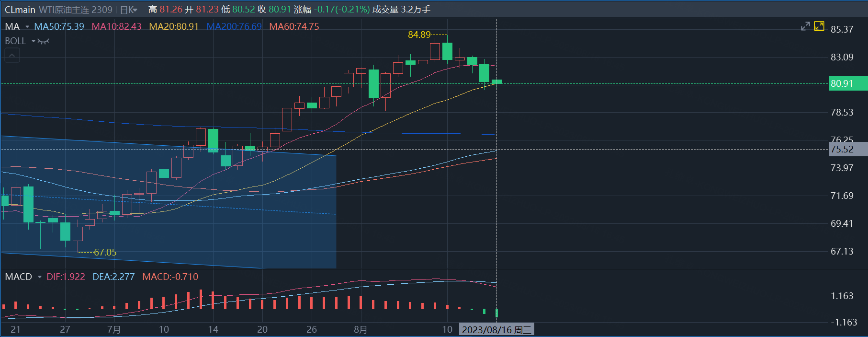Select the MA200:76.69 legend value
868x337 pixels.
234,27
